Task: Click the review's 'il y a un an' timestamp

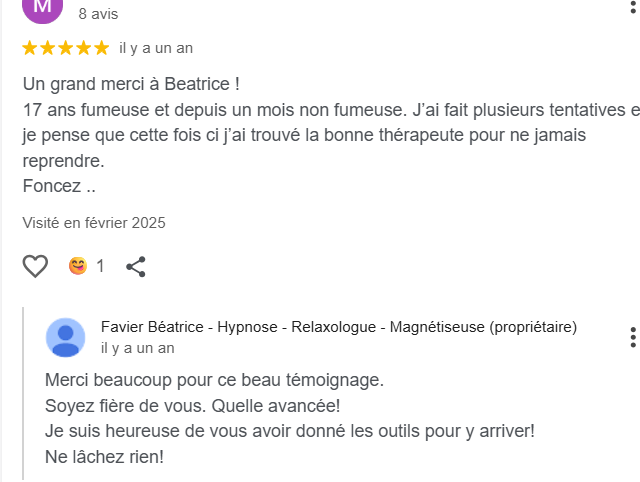Action: pyautogui.click(x=156, y=48)
